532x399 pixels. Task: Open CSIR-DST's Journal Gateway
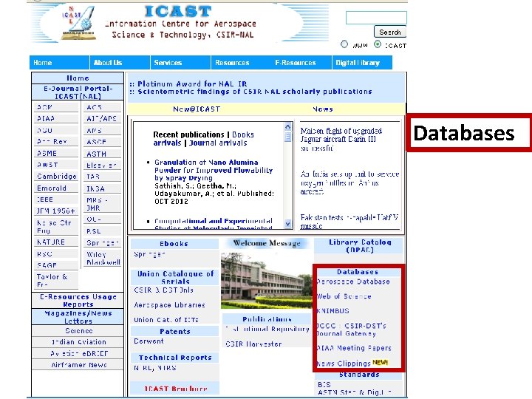tap(351, 330)
